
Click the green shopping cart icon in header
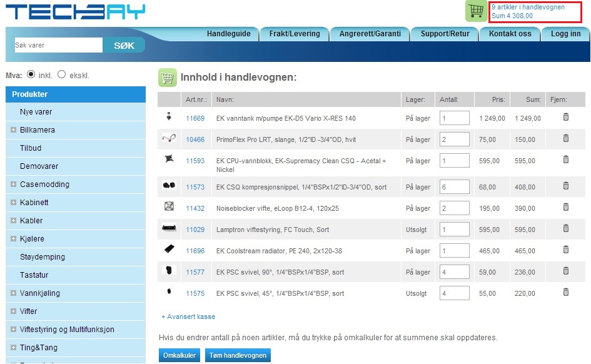(x=476, y=11)
